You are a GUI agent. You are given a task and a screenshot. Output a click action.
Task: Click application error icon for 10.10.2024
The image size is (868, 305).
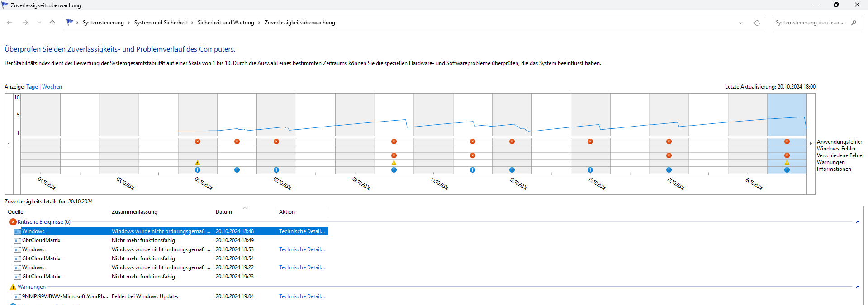pyautogui.click(x=394, y=141)
